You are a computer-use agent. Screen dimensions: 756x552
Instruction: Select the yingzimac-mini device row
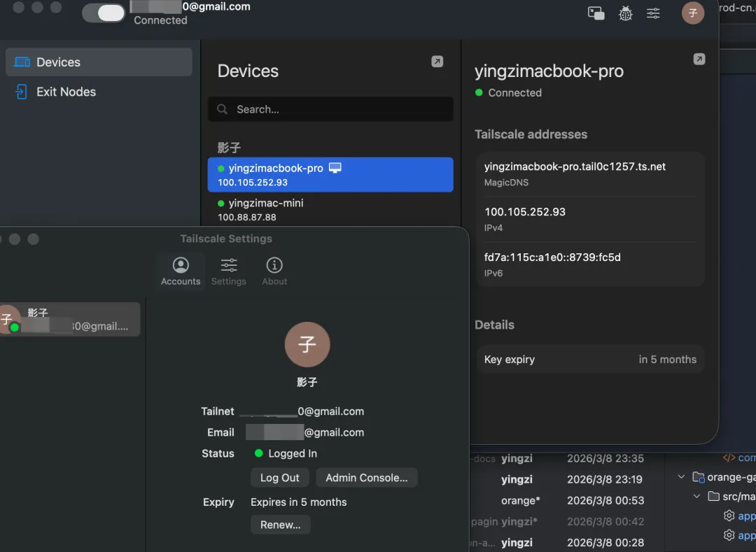330,210
